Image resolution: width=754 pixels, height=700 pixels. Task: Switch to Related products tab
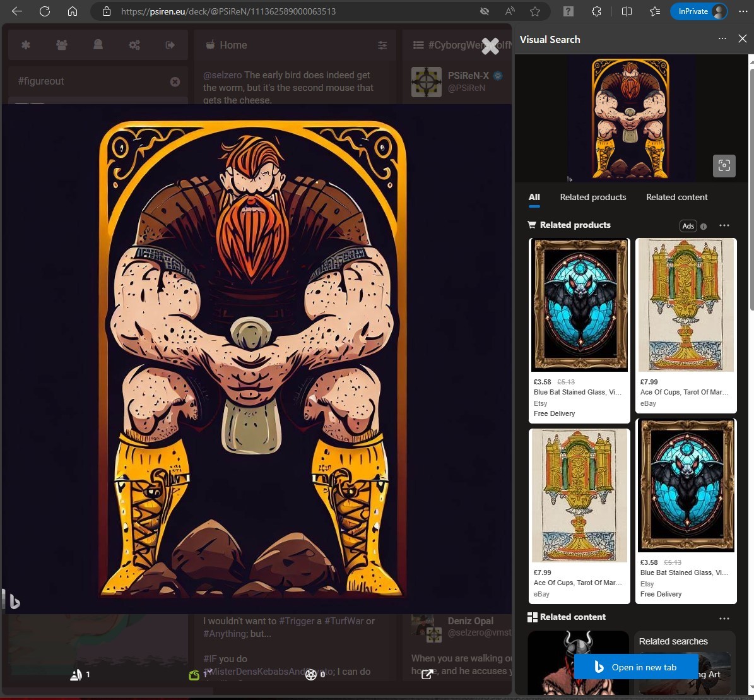point(593,198)
